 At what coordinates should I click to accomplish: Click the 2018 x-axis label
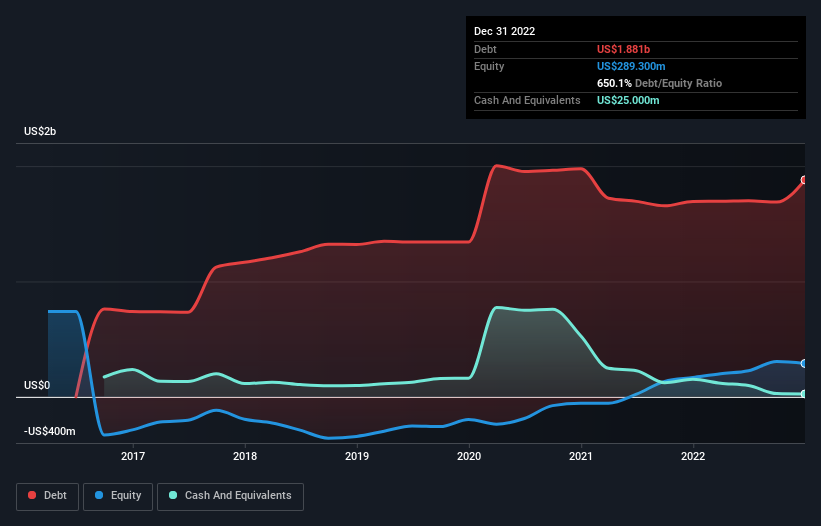tap(245, 456)
